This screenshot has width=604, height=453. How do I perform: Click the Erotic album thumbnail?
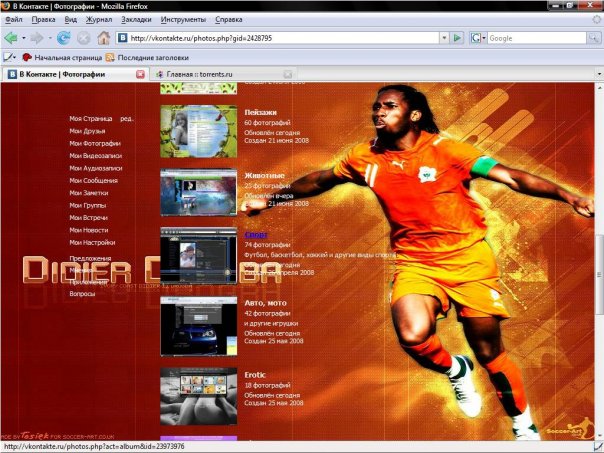pyautogui.click(x=198, y=396)
